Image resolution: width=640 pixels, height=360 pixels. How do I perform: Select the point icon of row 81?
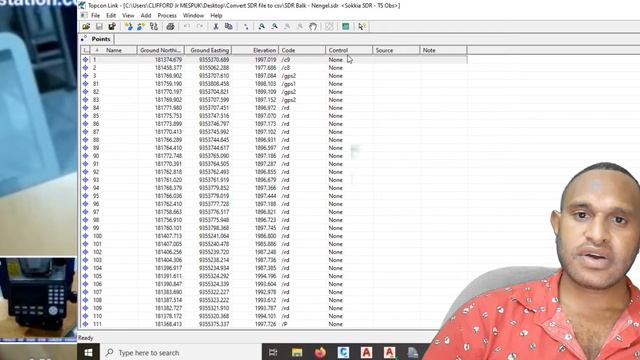[85, 84]
